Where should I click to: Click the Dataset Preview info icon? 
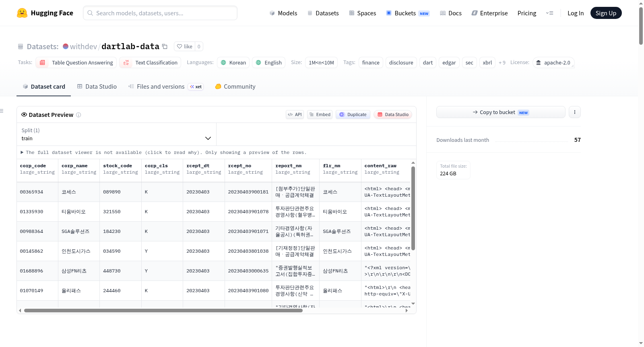pyautogui.click(x=78, y=115)
